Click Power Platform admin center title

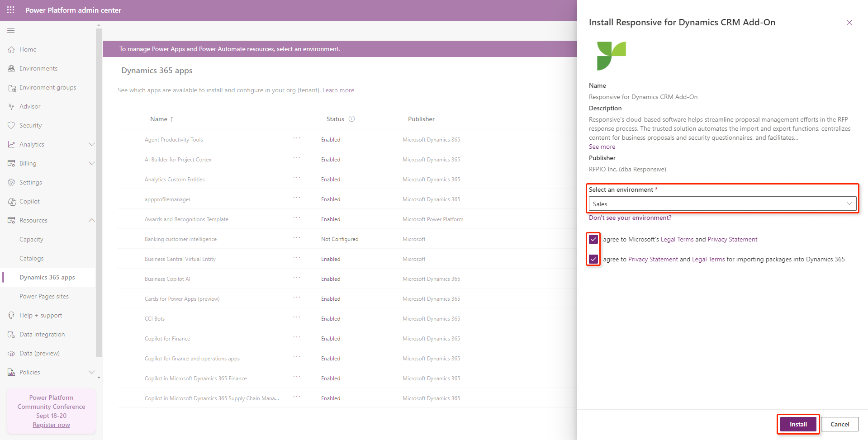73,10
